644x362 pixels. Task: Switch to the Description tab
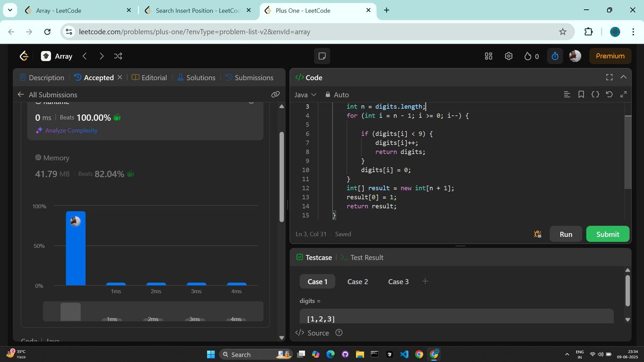coord(41,77)
